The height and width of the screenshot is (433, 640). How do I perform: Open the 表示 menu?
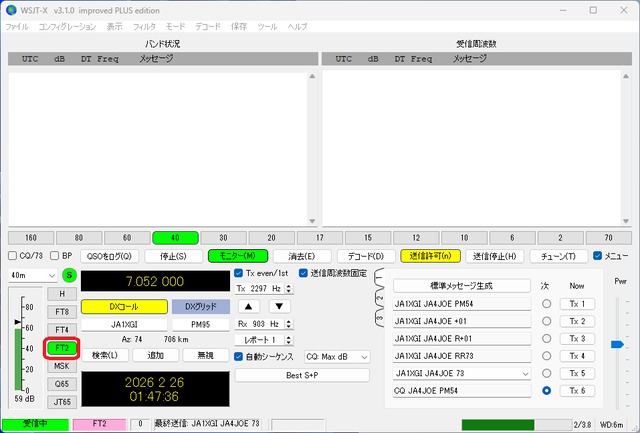click(115, 27)
